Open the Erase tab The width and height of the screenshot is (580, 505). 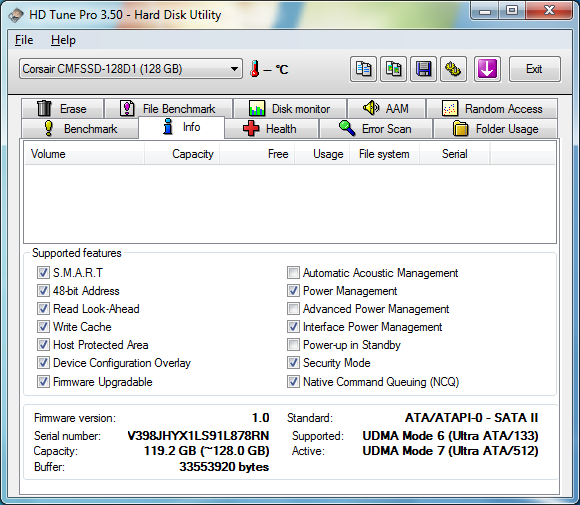point(63,108)
